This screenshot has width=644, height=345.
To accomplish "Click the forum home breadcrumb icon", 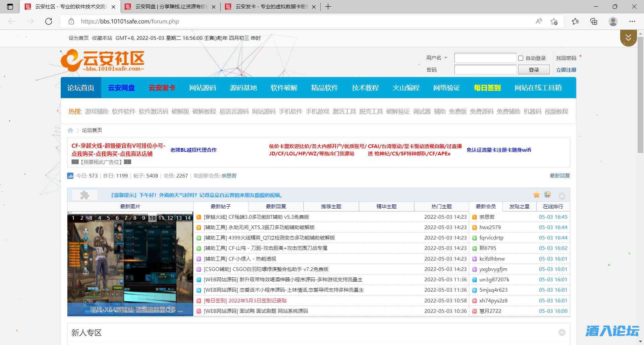I will pos(71,130).
